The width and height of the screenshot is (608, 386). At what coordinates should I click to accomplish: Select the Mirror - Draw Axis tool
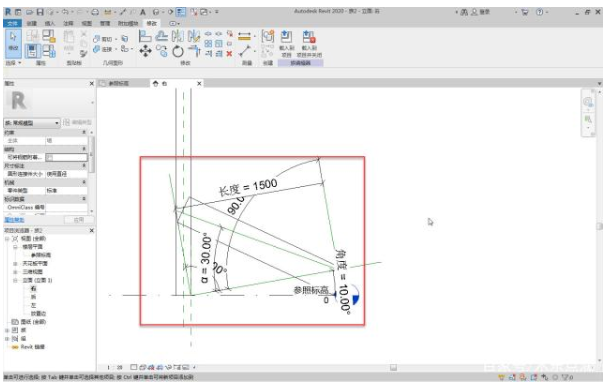[193, 37]
